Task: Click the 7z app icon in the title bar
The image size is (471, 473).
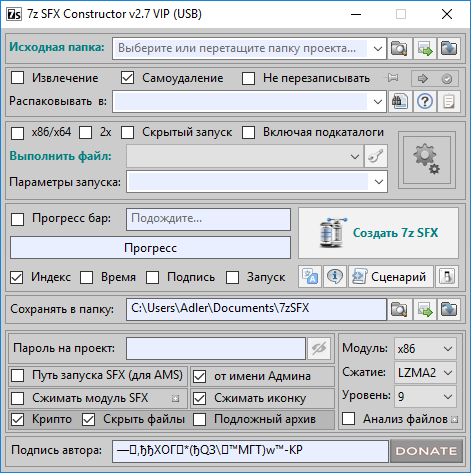Action: (14, 14)
